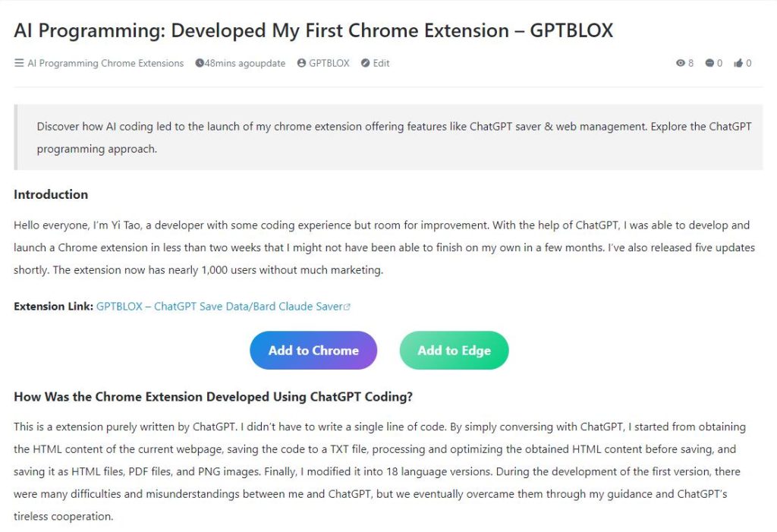Open the AI Programming Chrome Extensions category
The width and height of the screenshot is (777, 532).
click(105, 63)
